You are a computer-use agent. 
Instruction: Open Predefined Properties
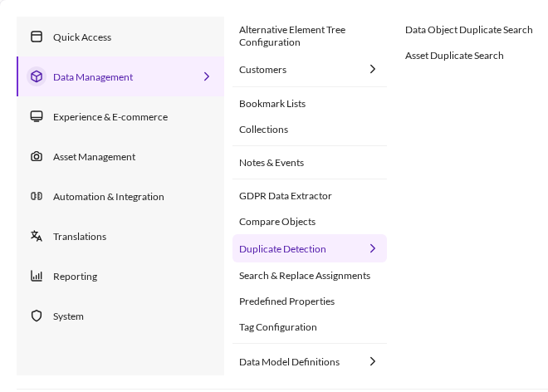click(x=286, y=301)
